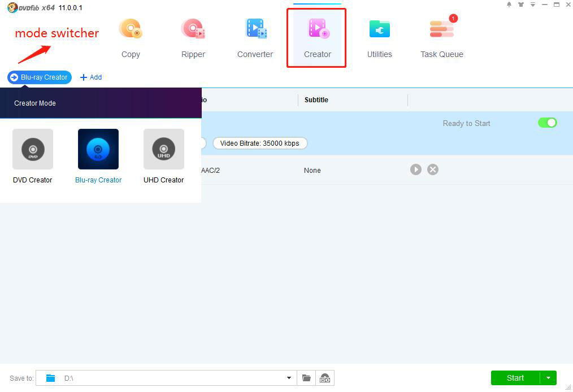The height and width of the screenshot is (392, 573).
Task: Open the title bar dropdown menu
Action: [x=533, y=5]
